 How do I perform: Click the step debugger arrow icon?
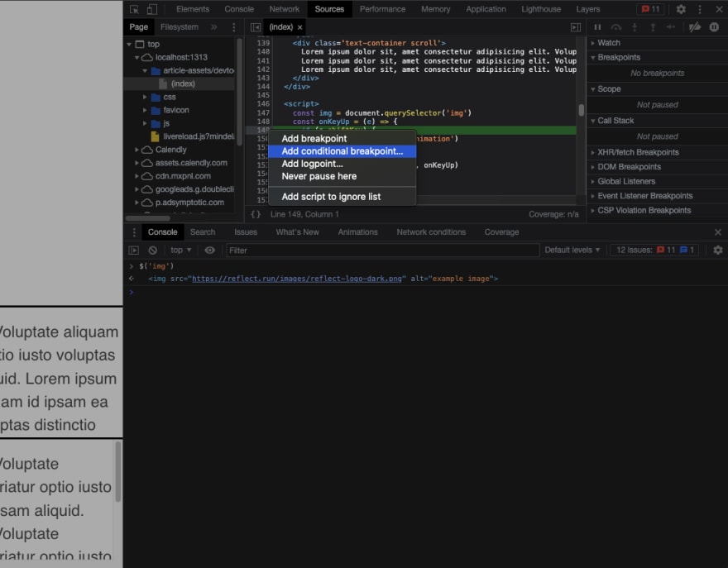click(x=671, y=27)
